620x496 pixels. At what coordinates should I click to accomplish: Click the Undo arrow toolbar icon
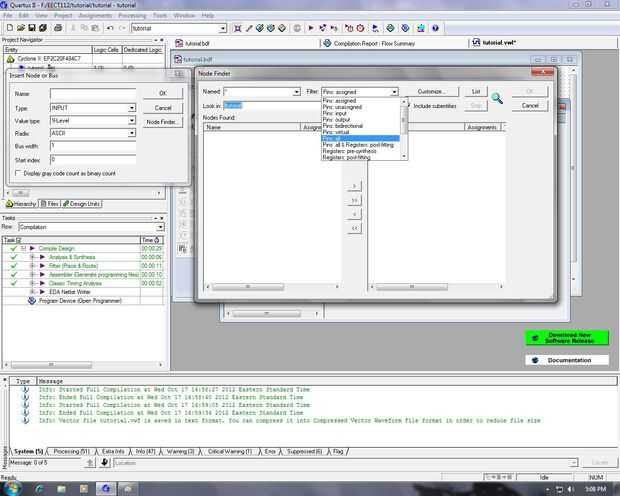[x=110, y=28]
